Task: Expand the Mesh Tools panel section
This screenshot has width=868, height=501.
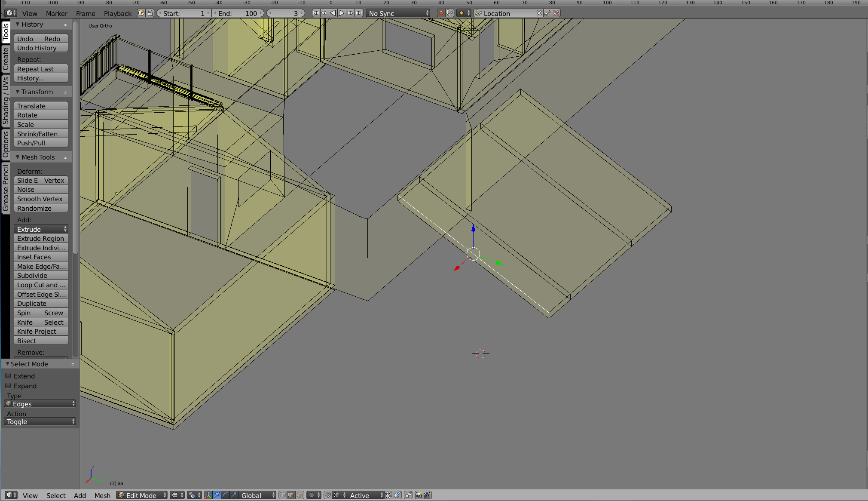Action: tap(18, 157)
